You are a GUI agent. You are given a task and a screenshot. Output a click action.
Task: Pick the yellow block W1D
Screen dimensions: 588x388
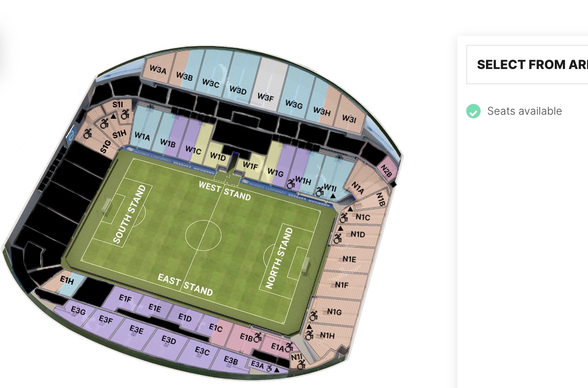click(218, 156)
